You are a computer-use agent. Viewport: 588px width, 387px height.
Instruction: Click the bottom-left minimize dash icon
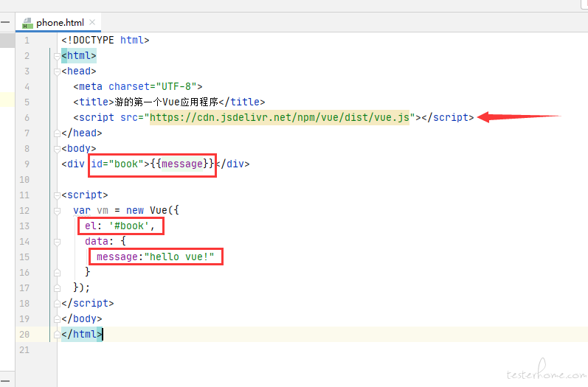pyautogui.click(x=5, y=381)
